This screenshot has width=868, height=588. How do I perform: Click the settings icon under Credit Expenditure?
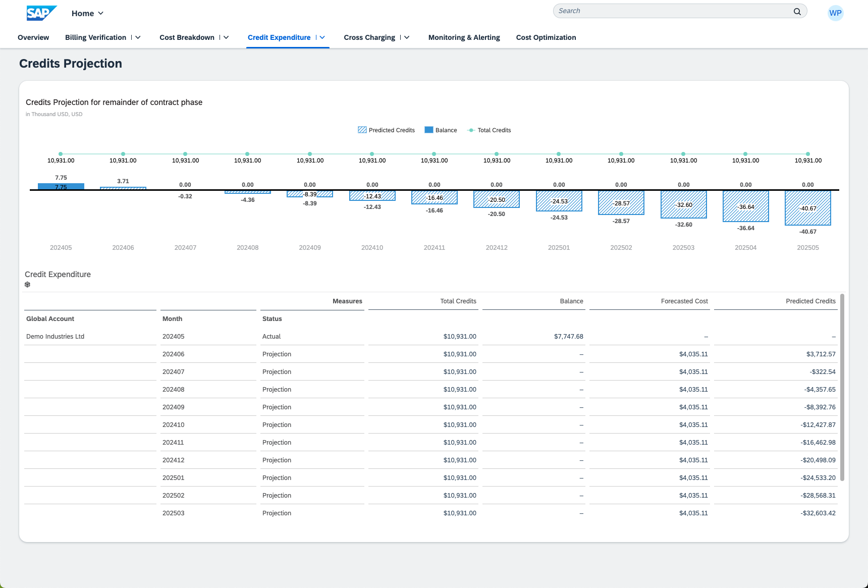(28, 285)
